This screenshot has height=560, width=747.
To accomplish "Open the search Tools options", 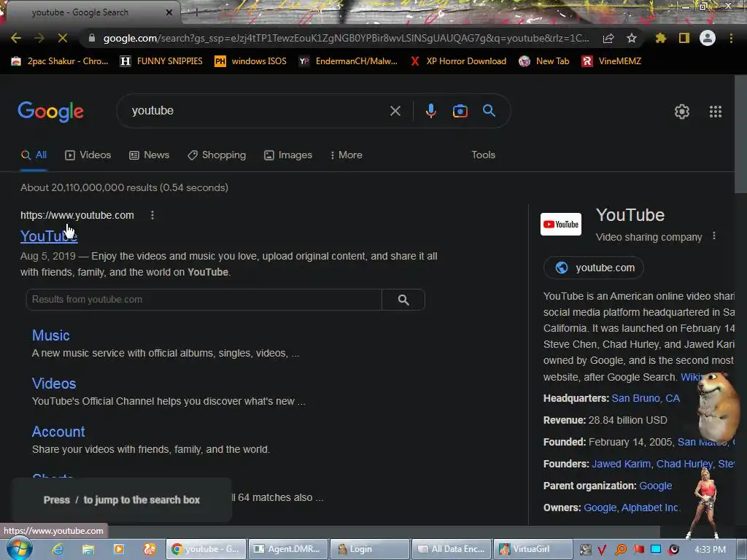I will (x=483, y=155).
